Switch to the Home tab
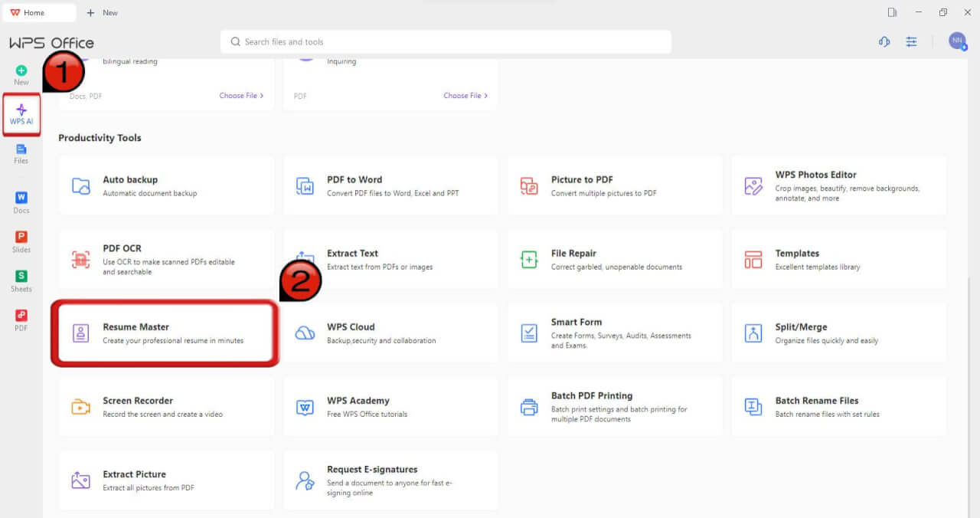 [38, 12]
